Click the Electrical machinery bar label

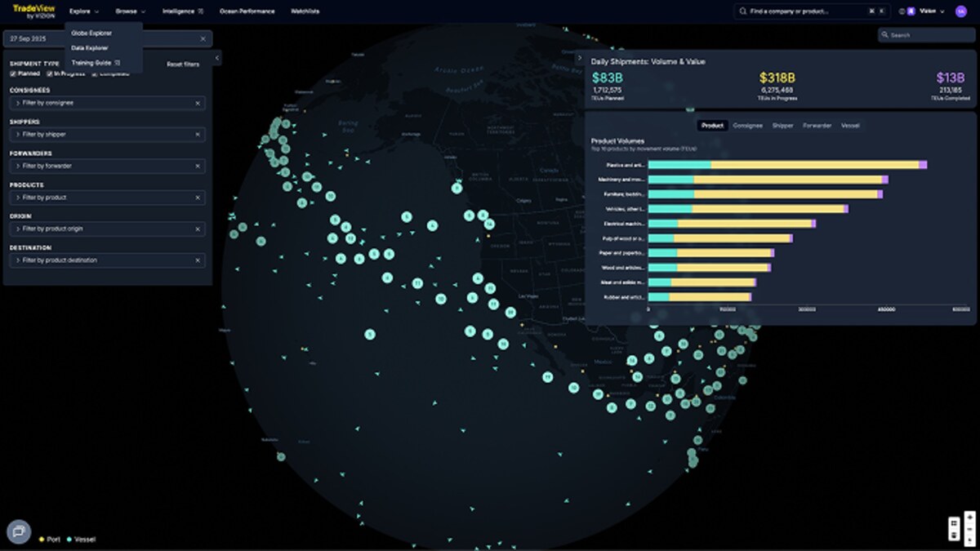point(624,224)
